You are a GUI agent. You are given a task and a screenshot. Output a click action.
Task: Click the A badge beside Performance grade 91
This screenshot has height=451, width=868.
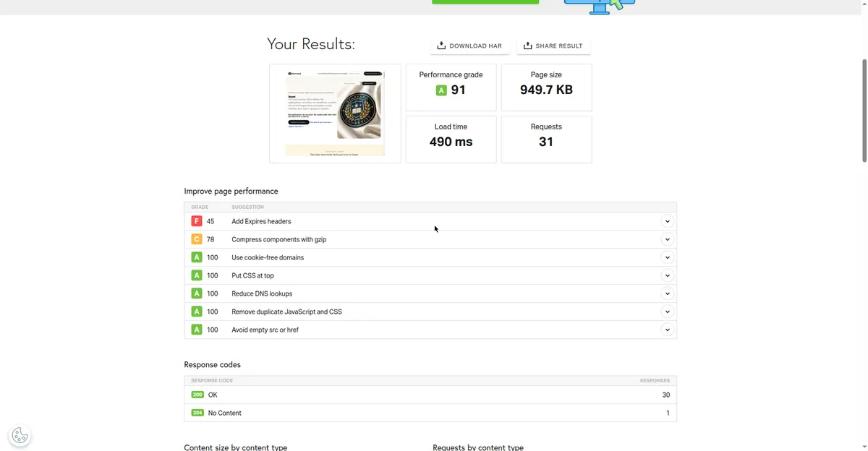tap(441, 90)
